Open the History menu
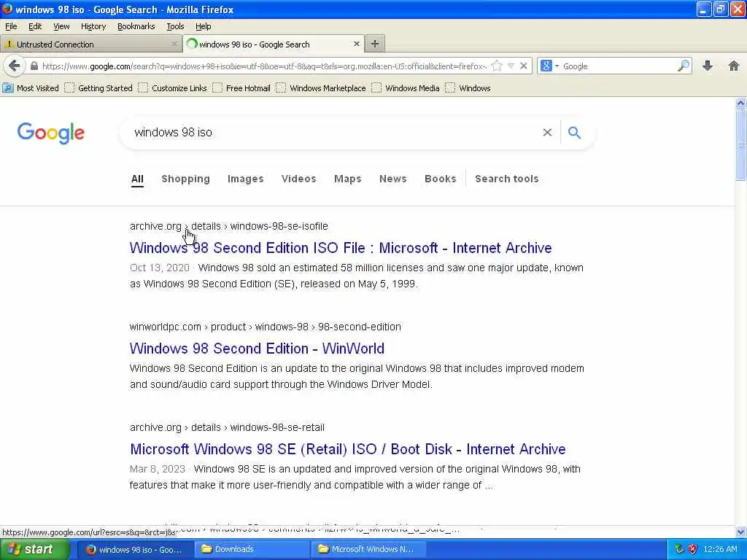 [x=93, y=26]
